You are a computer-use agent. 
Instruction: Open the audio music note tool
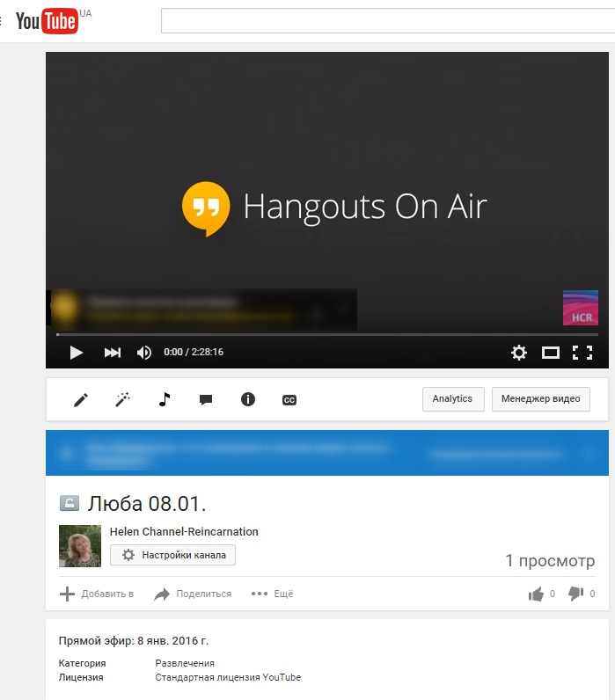pos(165,399)
